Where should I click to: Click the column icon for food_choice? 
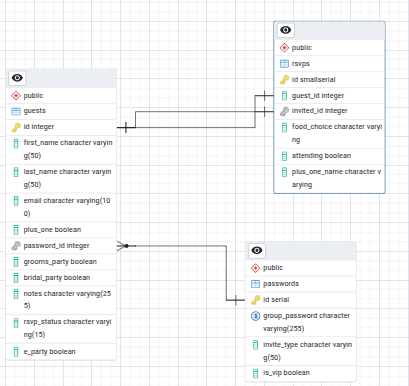click(284, 128)
